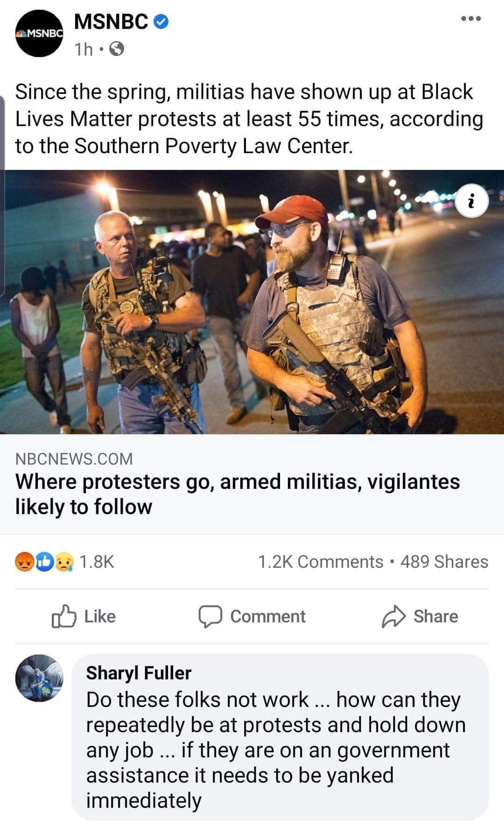Viewport: 504px width, 826px height.
Task: View the angry reaction emoji
Action: [x=23, y=561]
